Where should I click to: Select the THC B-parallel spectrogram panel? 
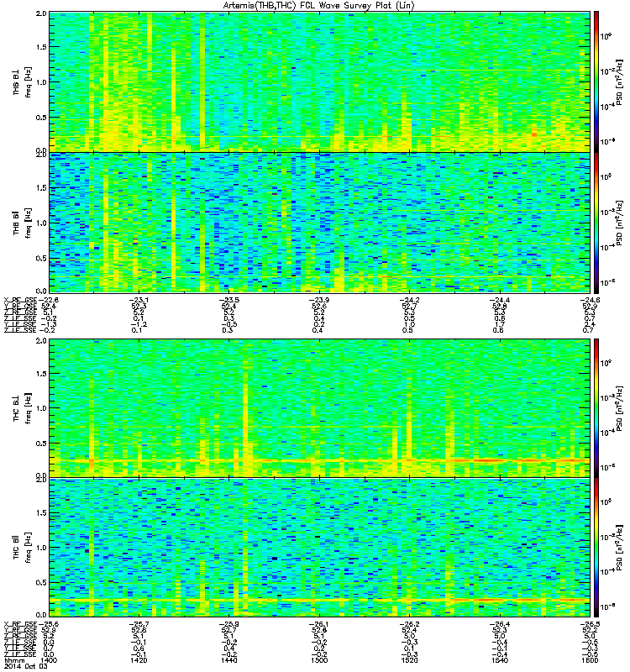coord(320,548)
